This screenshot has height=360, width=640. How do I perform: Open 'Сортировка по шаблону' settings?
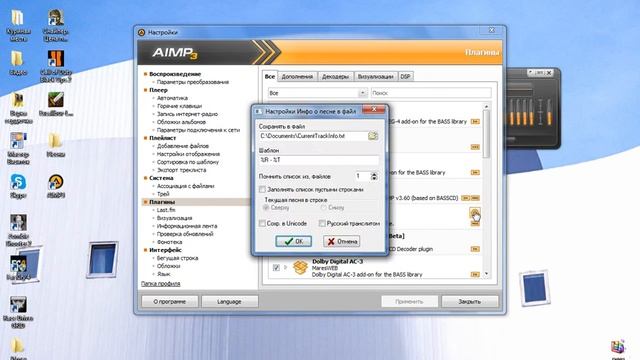pyautogui.click(x=188, y=162)
